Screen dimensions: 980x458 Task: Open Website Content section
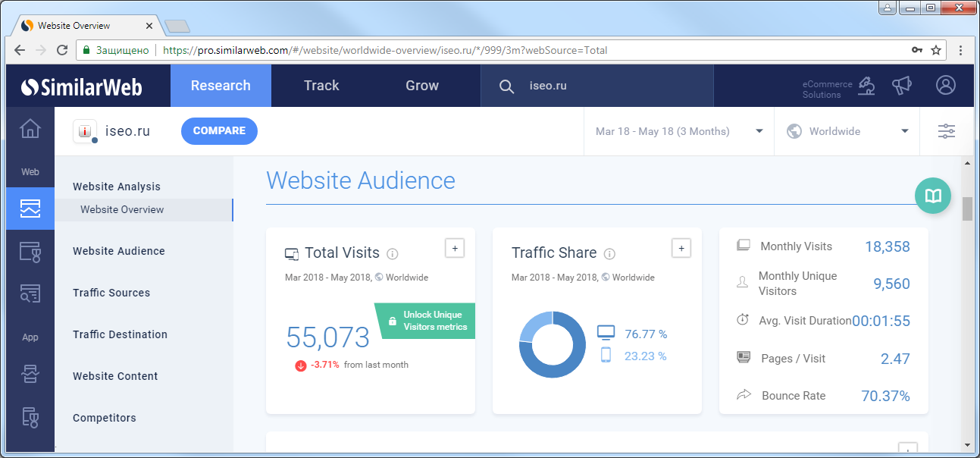[115, 376]
